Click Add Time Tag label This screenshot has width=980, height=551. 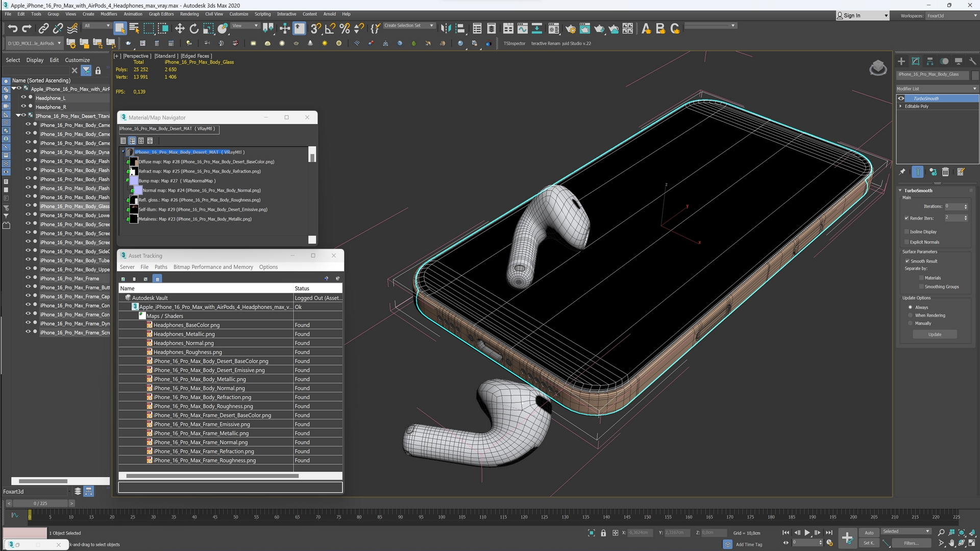pyautogui.click(x=749, y=544)
